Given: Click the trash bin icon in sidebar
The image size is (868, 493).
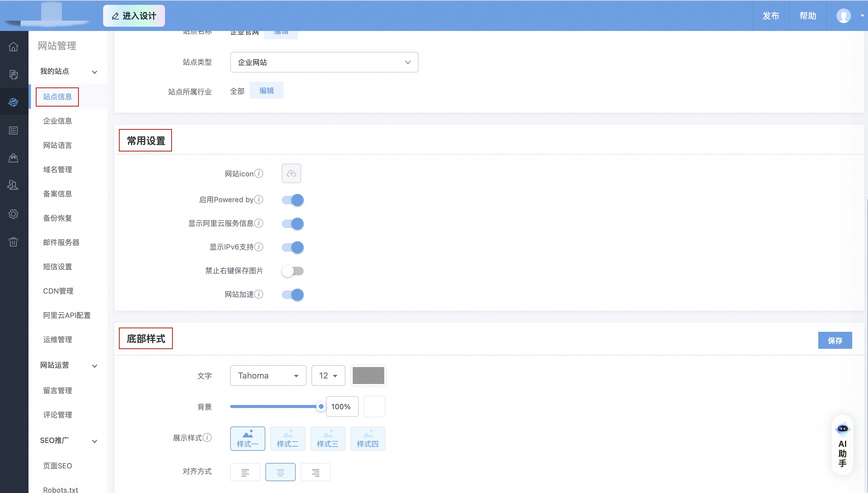Looking at the screenshot, I should pyautogui.click(x=14, y=242).
